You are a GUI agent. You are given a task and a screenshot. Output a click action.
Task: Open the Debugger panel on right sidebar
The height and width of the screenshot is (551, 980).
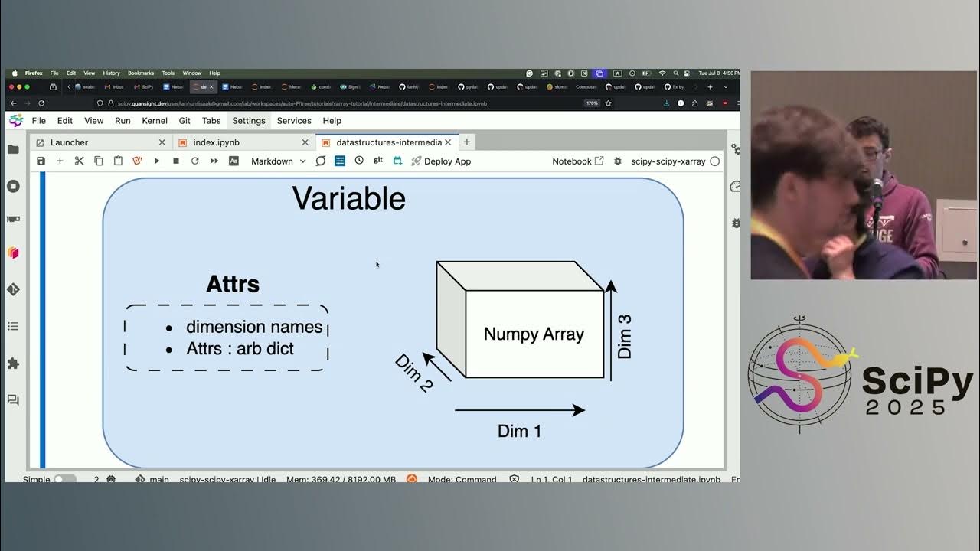[736, 223]
